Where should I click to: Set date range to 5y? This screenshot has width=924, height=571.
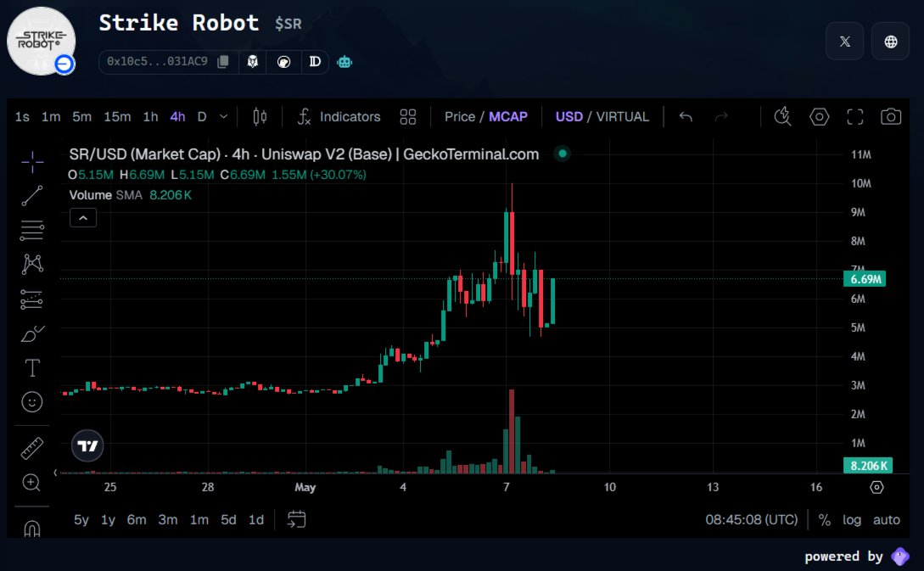(81, 520)
